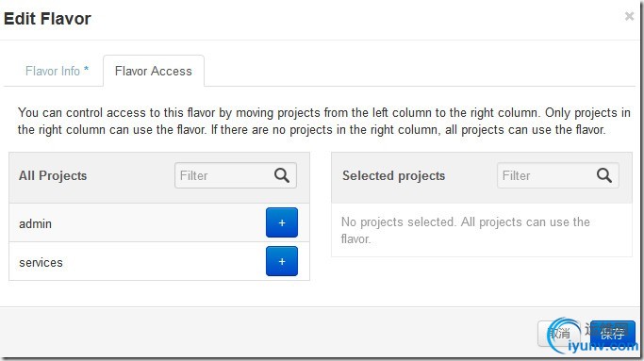Click the flavor access description paragraph
Image resolution: width=644 pixels, height=361 pixels.
point(323,122)
